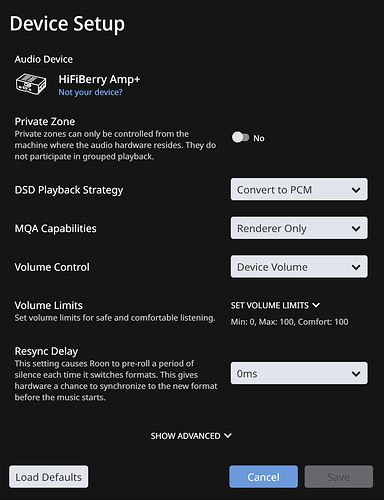Click the 'No' label beside Private Zone switch
The height and width of the screenshot is (500, 384).
coord(259,138)
